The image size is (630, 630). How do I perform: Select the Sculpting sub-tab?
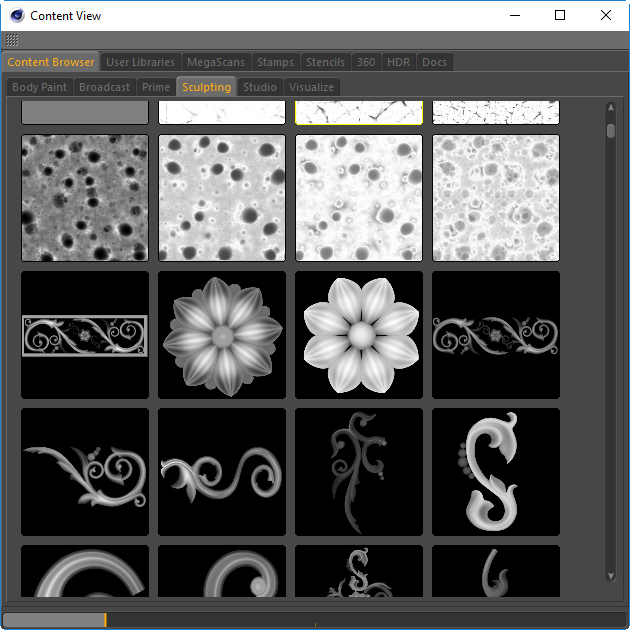(207, 87)
